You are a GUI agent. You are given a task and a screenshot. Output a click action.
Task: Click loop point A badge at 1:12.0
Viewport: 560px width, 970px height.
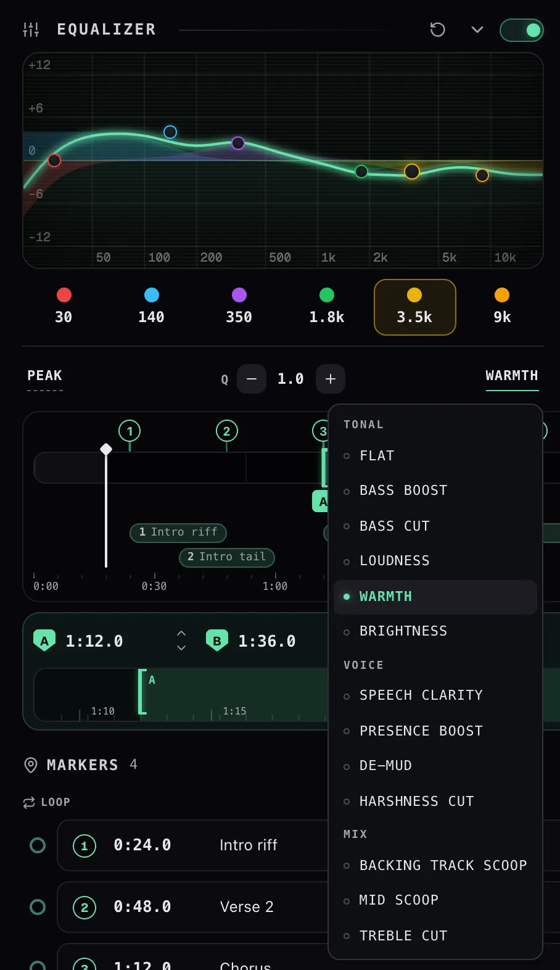point(44,641)
